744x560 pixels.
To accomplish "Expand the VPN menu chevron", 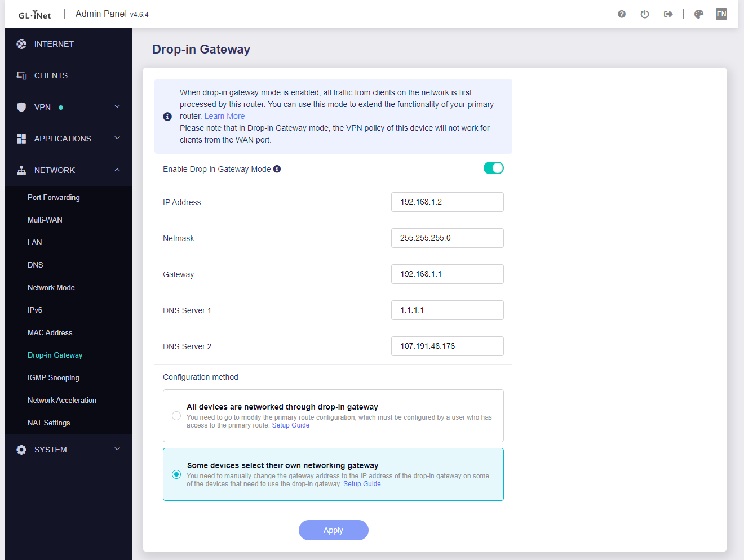I will 117,106.
